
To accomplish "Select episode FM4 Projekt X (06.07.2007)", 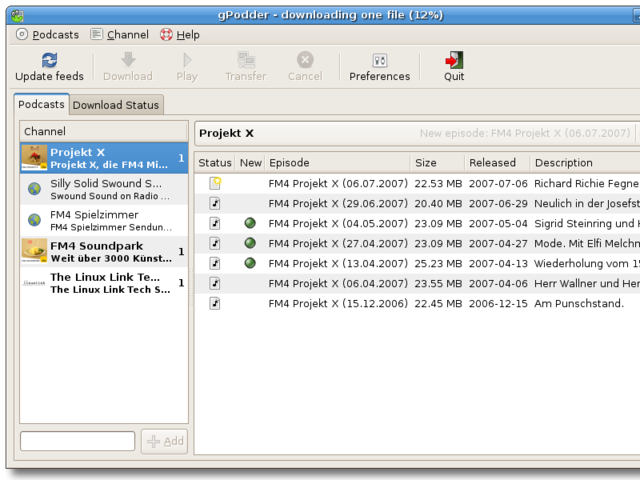I will [338, 184].
